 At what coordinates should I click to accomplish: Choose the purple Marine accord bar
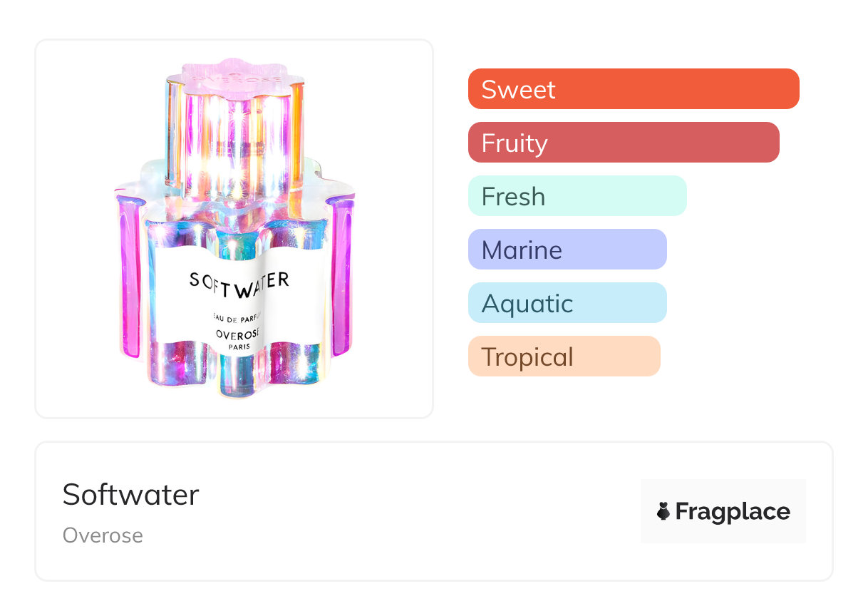point(567,250)
